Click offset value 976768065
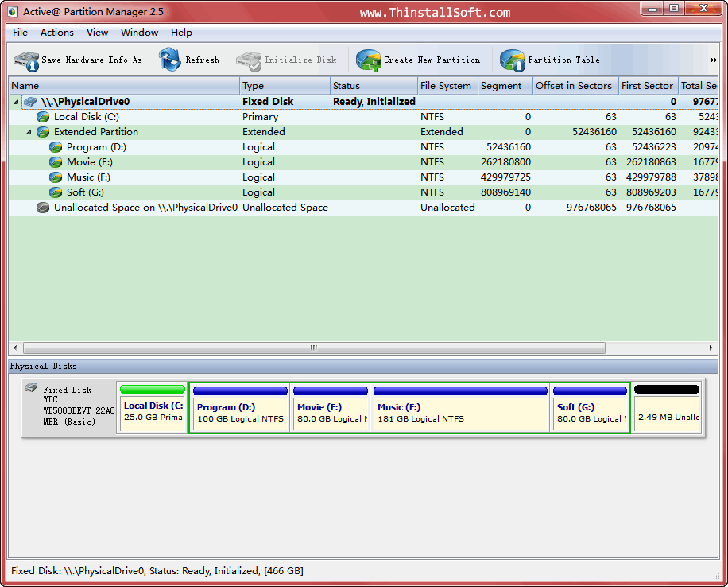 [x=591, y=208]
